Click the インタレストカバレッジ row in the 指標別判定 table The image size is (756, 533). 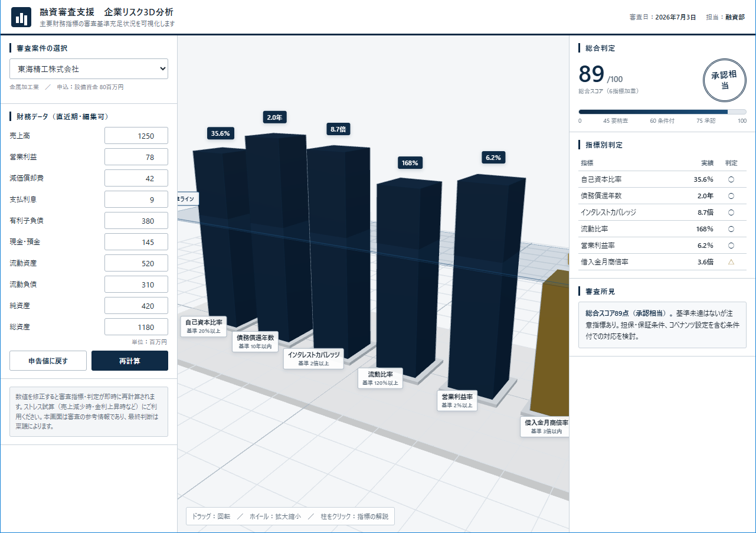(x=662, y=212)
